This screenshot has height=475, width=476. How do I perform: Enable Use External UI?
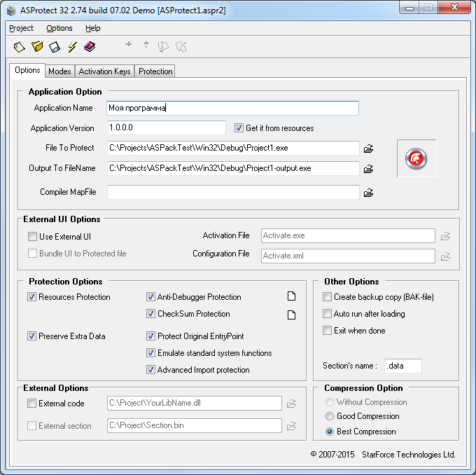tap(32, 236)
